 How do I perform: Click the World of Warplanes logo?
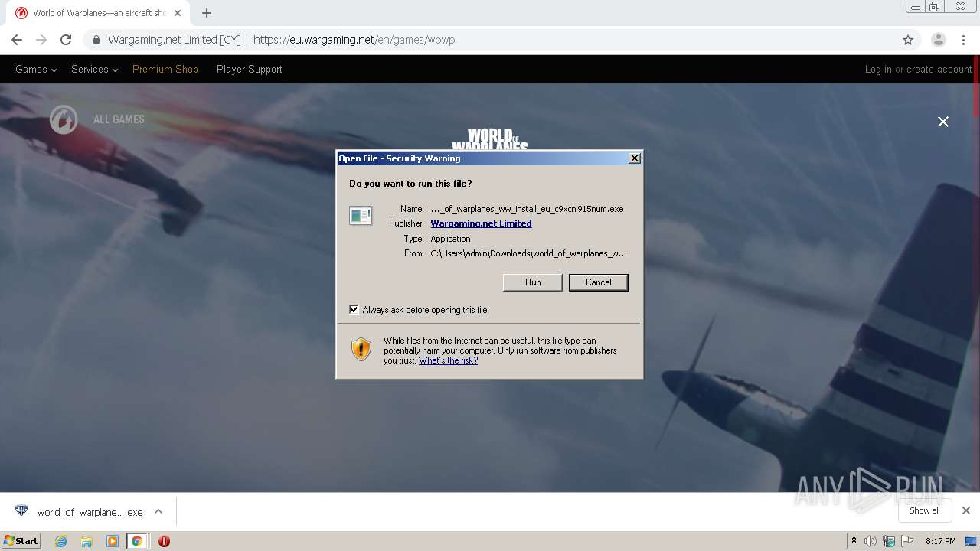point(490,139)
